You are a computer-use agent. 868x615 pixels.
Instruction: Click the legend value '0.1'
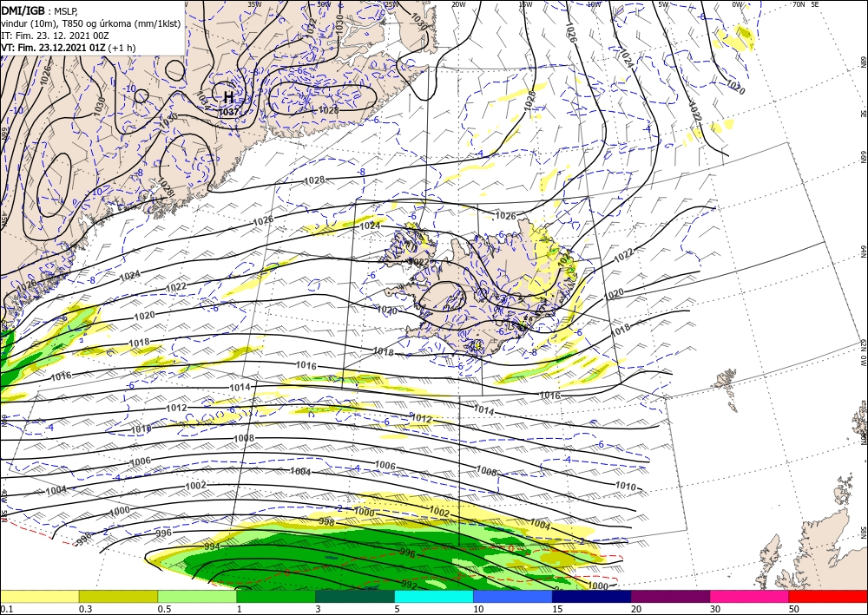tap(6, 609)
